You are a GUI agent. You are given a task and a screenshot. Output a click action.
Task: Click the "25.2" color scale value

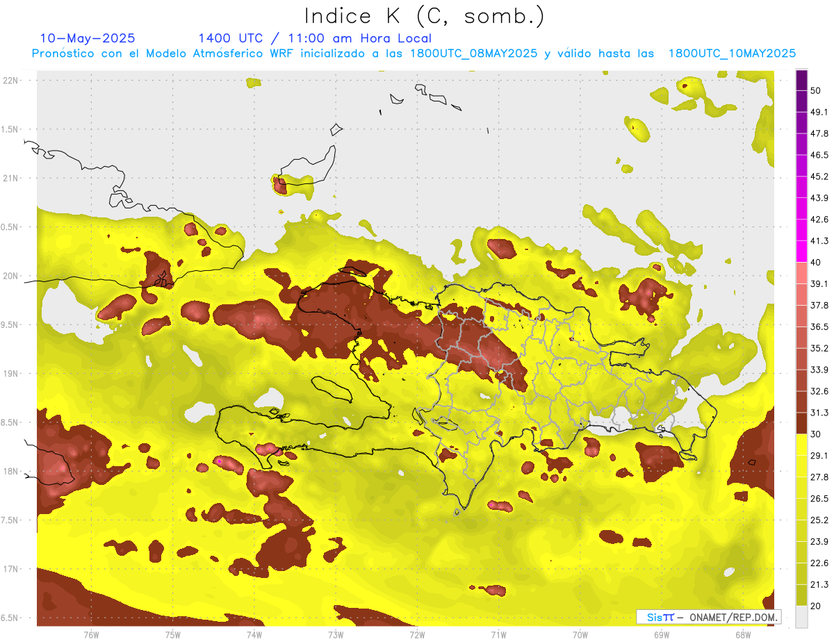pyautogui.click(x=820, y=520)
